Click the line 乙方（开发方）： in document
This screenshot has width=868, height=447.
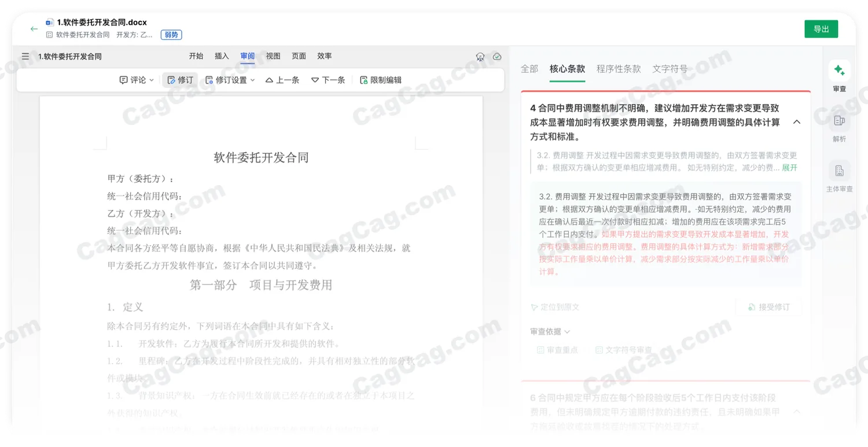(141, 213)
